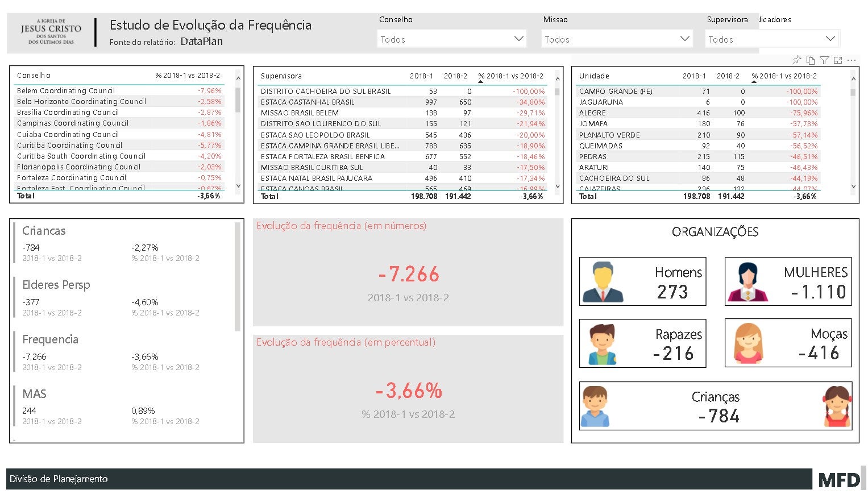Select ESTACA CASTANHAL BRASIL row
Viewport: 868px width, 498px height.
coord(308,102)
